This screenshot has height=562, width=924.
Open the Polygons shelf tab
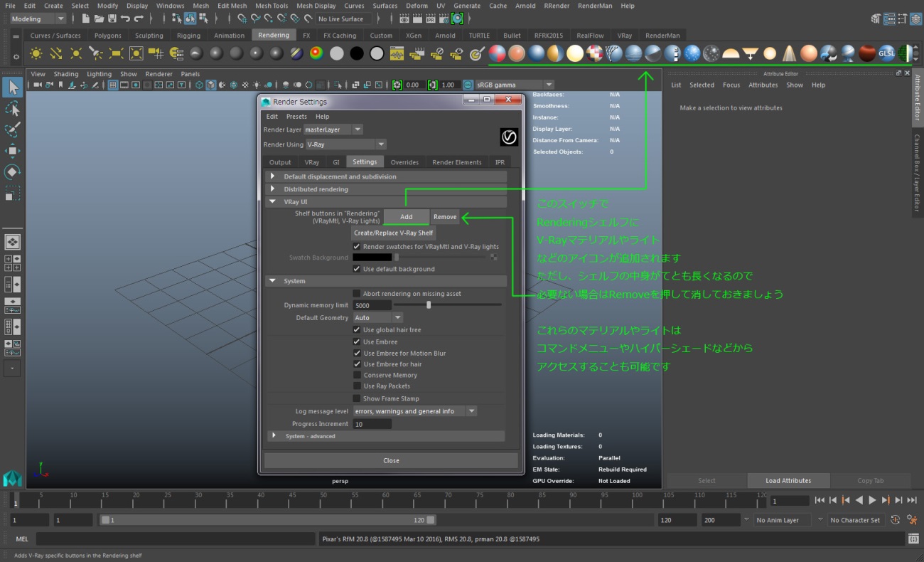(108, 35)
